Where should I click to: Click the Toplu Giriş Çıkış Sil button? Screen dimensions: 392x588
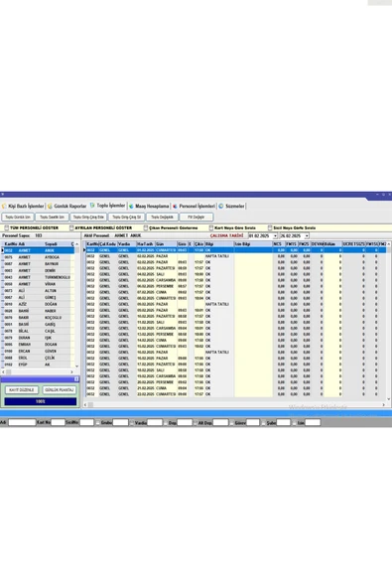126,218
